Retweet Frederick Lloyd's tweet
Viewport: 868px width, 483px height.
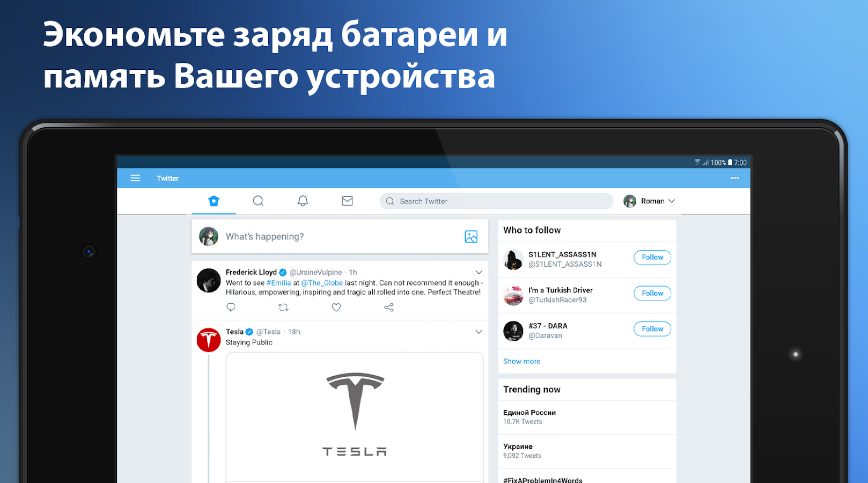[x=283, y=307]
